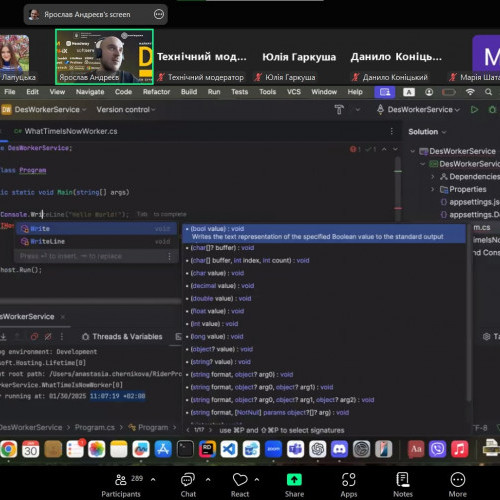Open ChatGPT app in dock
500x500 pixels.
coord(317,449)
